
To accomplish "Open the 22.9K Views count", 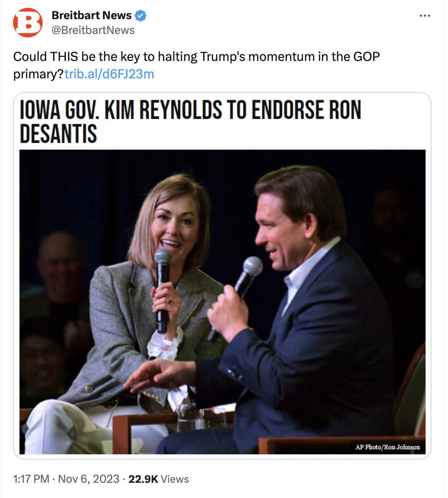I will [158, 479].
